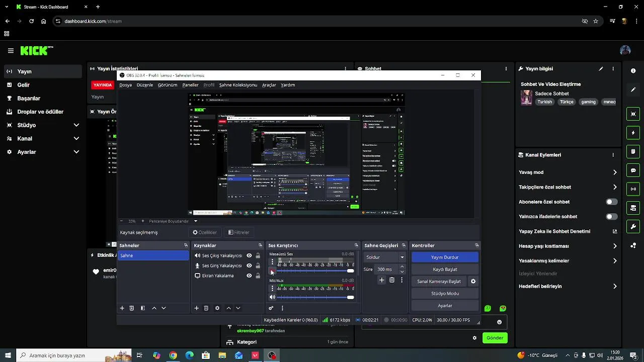Click broadcast signal icon in right sidebar
644x362 pixels.
point(633,189)
